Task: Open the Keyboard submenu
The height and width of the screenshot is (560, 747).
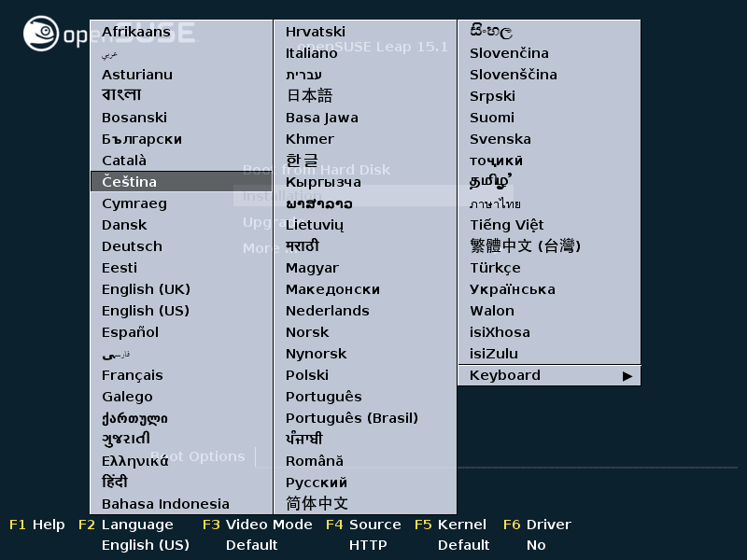Action: [x=549, y=374]
